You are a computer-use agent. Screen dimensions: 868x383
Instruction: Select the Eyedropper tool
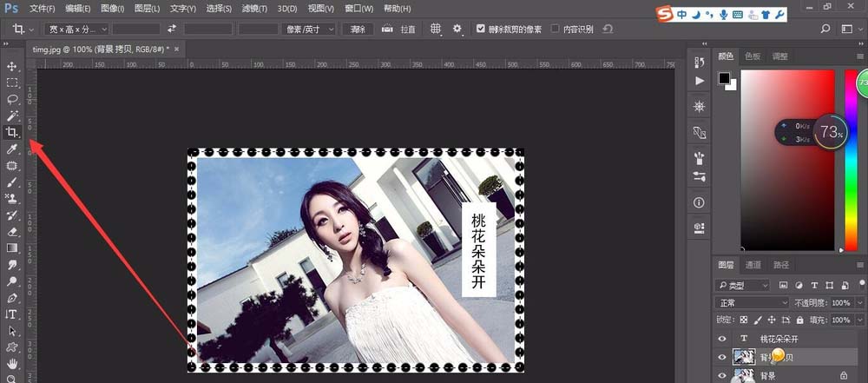pos(12,149)
